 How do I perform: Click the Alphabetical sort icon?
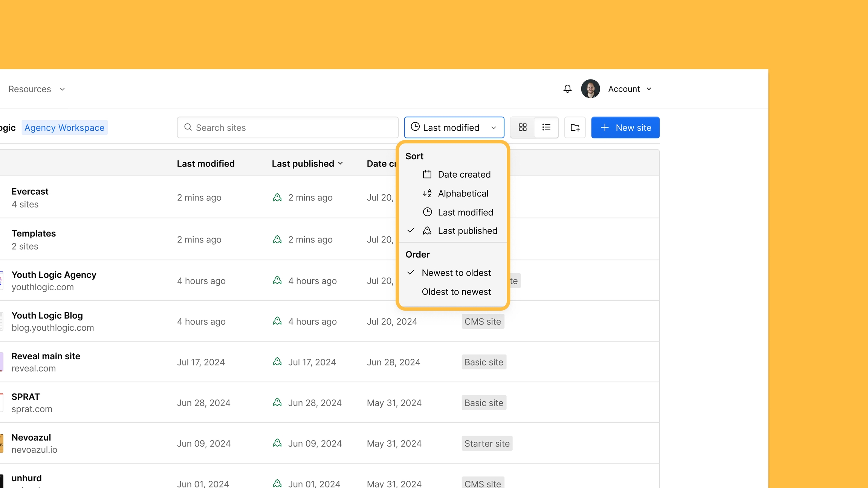click(x=427, y=193)
